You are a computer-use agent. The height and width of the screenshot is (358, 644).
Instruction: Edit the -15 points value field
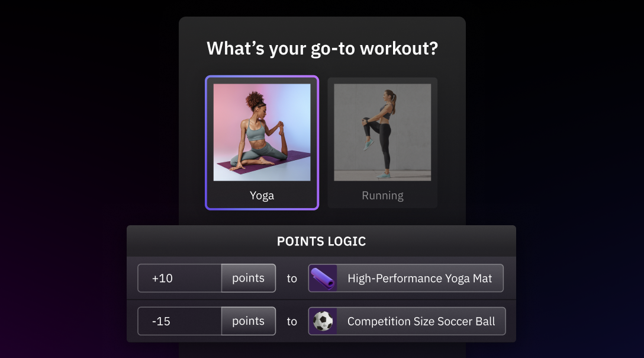click(x=180, y=321)
